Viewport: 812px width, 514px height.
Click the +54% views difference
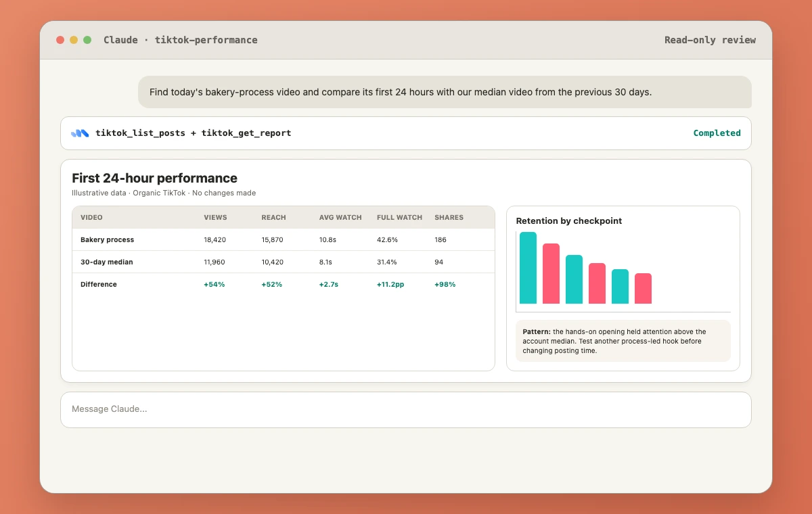coord(215,284)
